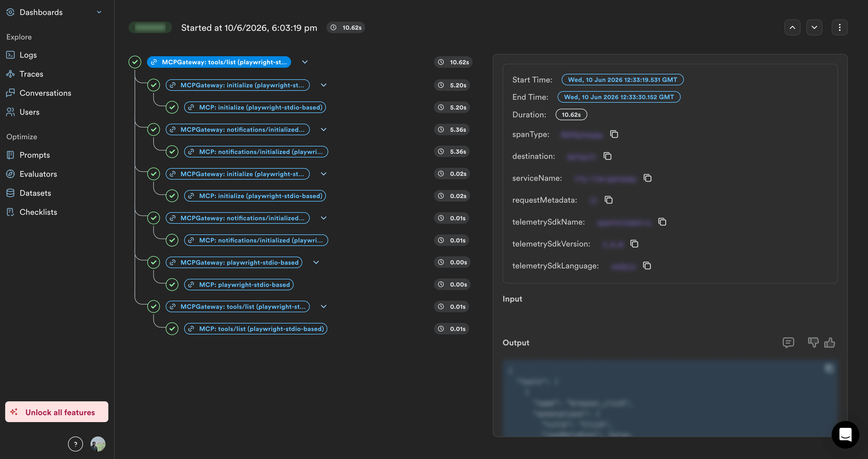This screenshot has width=868, height=459.
Task: Copy the telemetrySdkLanguage value
Action: (647, 266)
